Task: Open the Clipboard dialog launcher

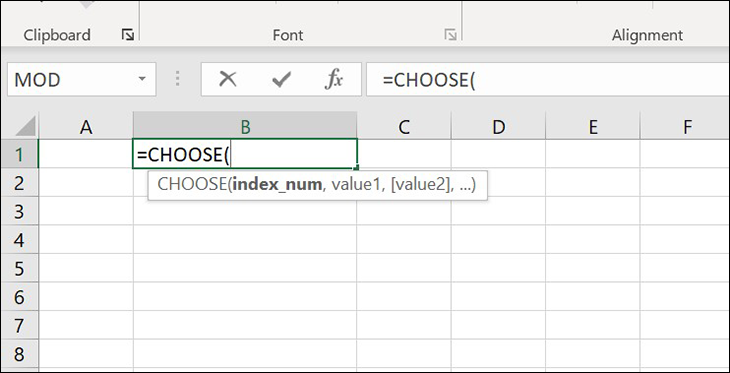Action: [x=128, y=34]
